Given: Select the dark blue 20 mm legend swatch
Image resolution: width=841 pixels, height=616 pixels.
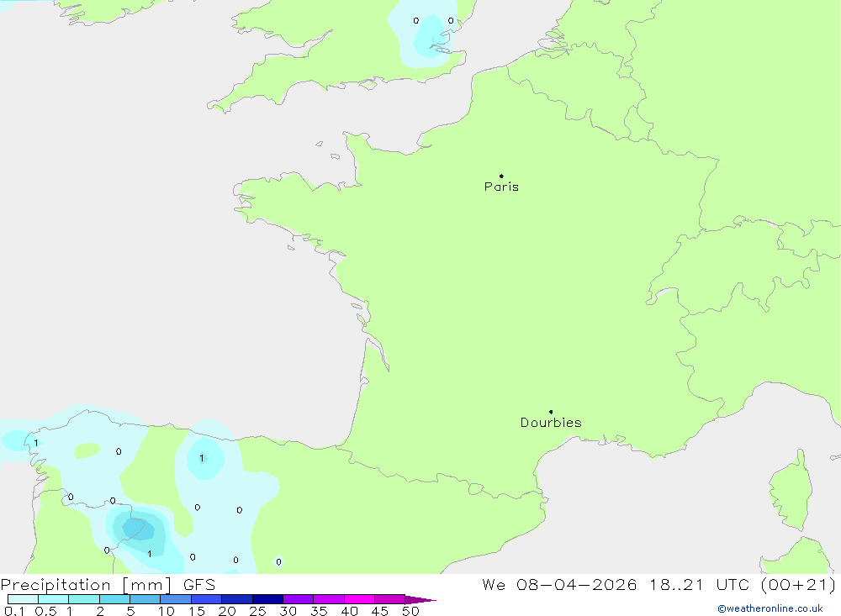Looking at the screenshot, I should (x=236, y=599).
